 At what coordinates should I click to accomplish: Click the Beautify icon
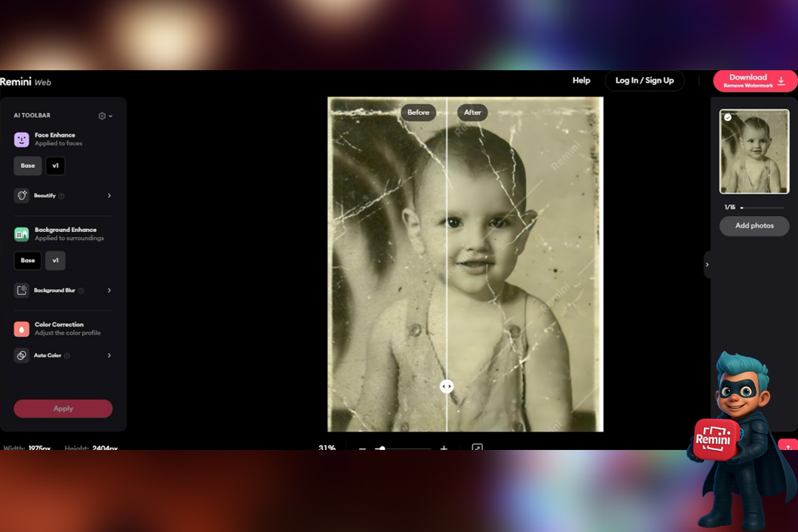pyautogui.click(x=21, y=196)
